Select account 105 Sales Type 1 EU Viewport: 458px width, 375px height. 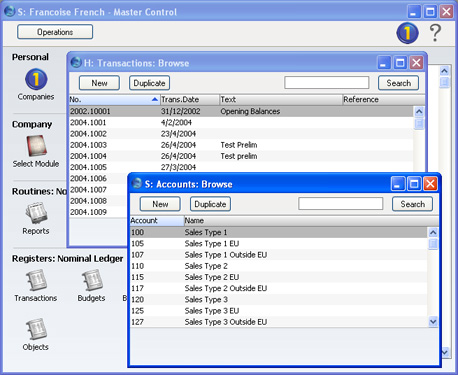279,244
